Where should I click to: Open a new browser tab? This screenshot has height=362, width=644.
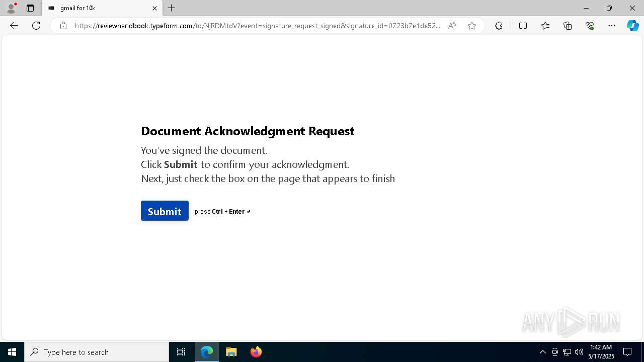[x=172, y=8]
